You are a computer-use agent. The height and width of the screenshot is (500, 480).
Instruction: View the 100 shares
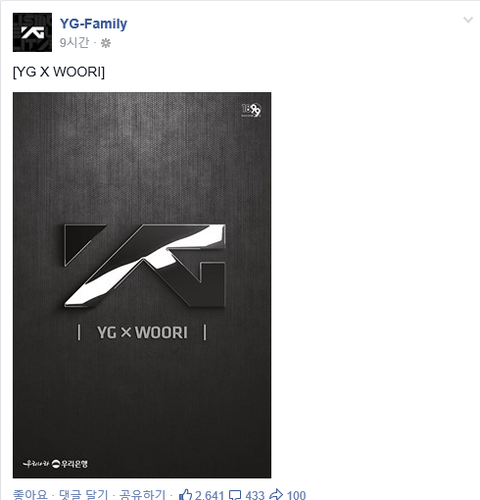click(x=296, y=495)
